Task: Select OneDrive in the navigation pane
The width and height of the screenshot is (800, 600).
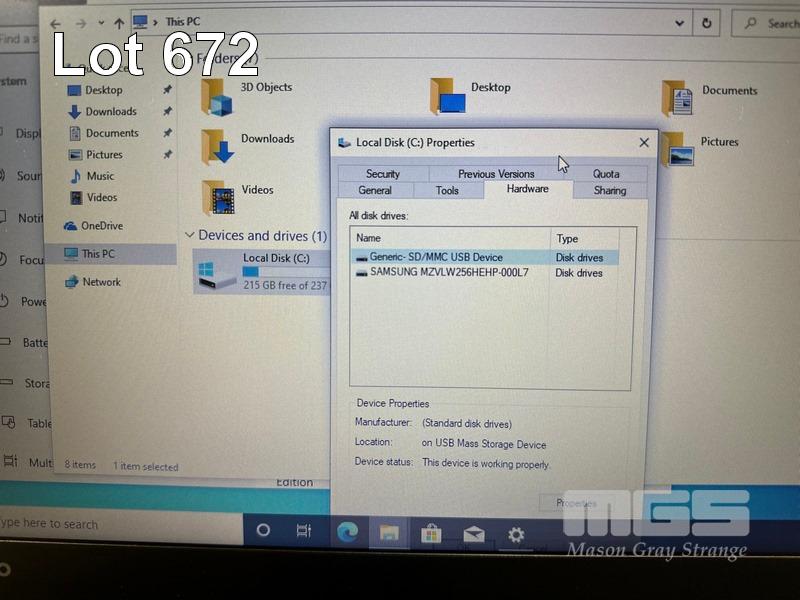Action: point(101,226)
